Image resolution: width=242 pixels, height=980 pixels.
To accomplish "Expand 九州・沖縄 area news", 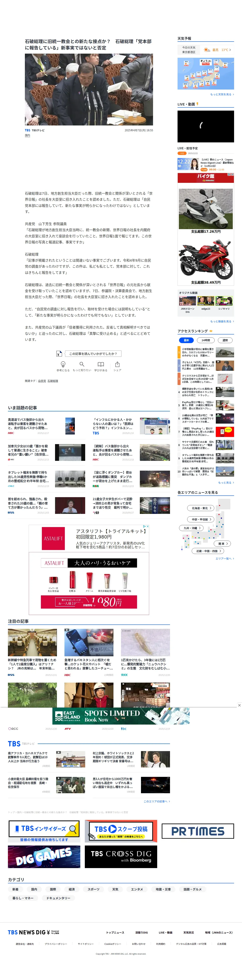I will 192,528.
